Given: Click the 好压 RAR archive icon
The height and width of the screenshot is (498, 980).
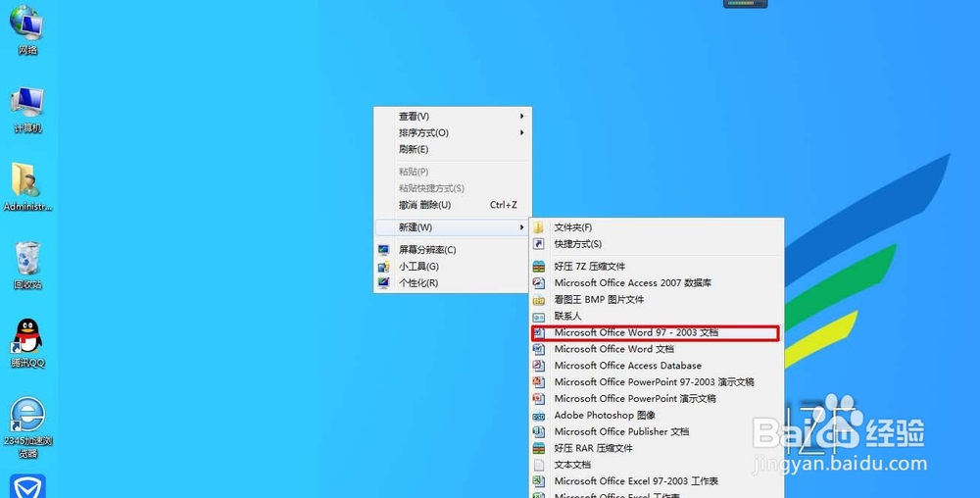Looking at the screenshot, I should click(538, 448).
